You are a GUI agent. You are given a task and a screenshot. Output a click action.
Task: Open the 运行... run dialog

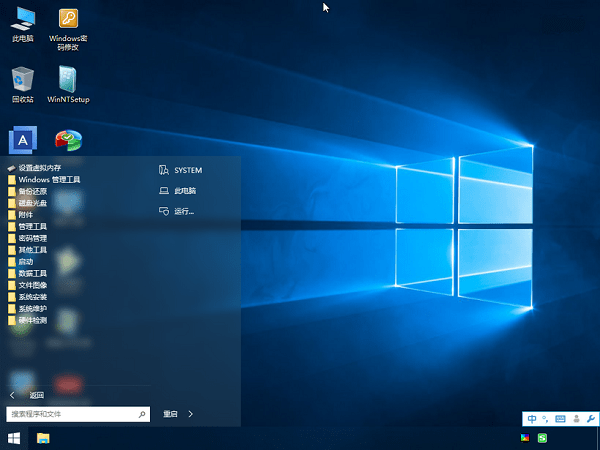coord(176,211)
